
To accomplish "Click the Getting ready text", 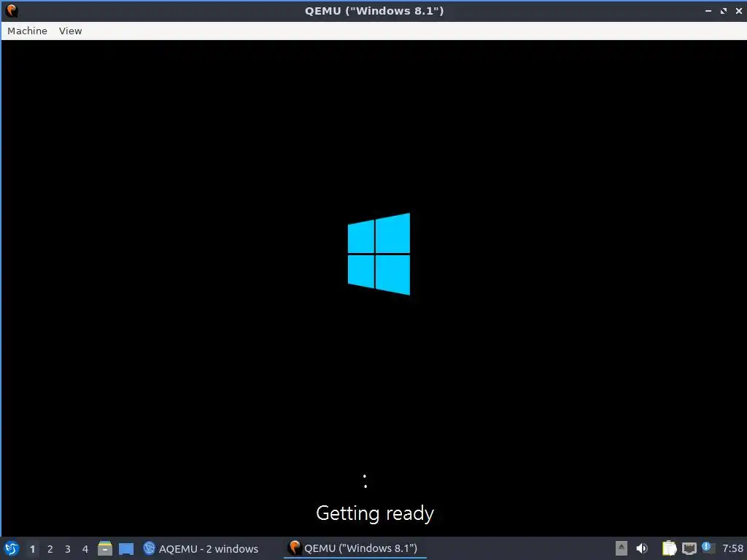I will coord(375,514).
